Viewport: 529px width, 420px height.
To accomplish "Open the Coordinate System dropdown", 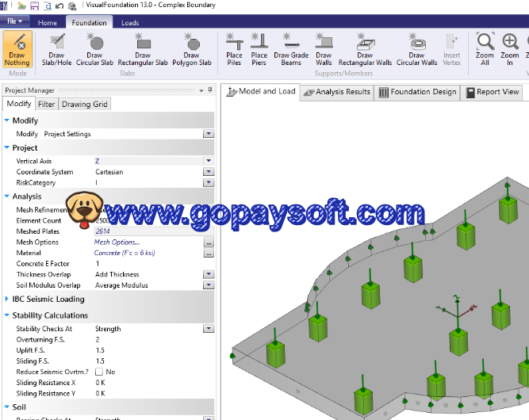I will click(208, 172).
